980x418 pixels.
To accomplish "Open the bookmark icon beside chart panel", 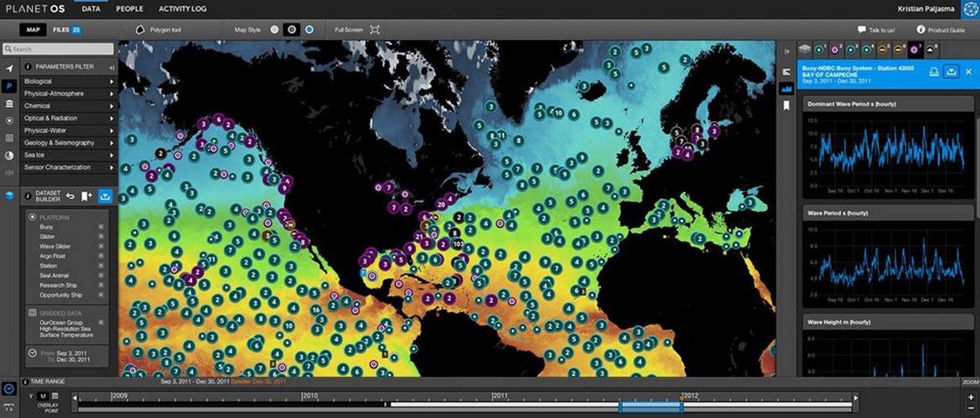I will tap(786, 106).
